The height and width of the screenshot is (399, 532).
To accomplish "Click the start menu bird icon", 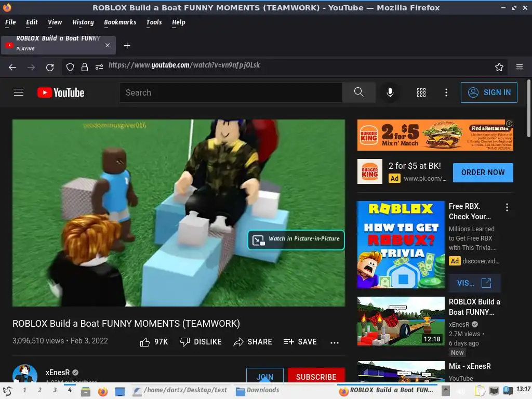I will (x=8, y=391).
